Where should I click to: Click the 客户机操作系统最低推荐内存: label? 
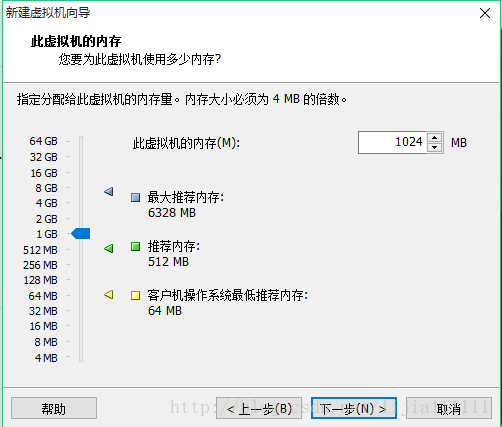(228, 295)
